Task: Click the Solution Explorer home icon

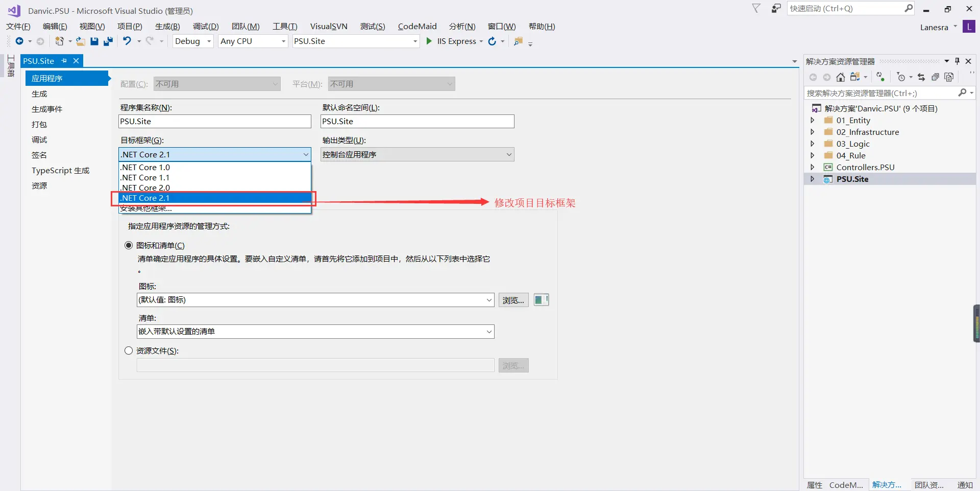Action: click(x=841, y=77)
